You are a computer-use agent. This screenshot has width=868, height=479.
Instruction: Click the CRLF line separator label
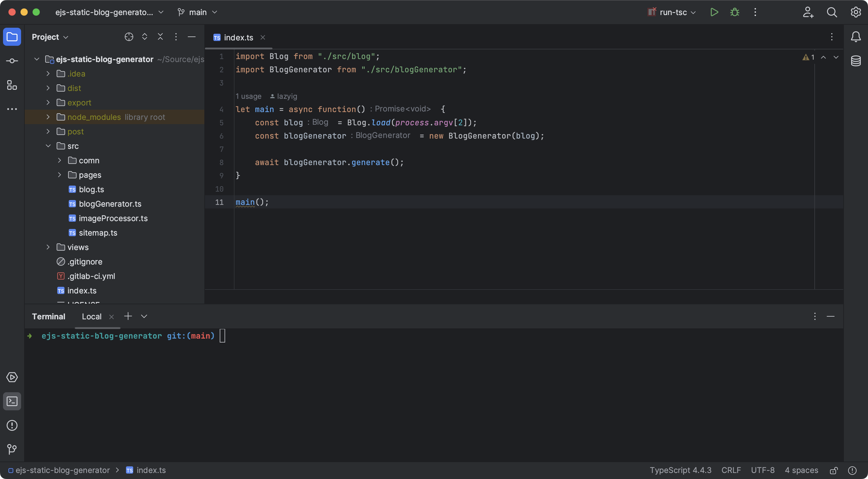tap(731, 470)
